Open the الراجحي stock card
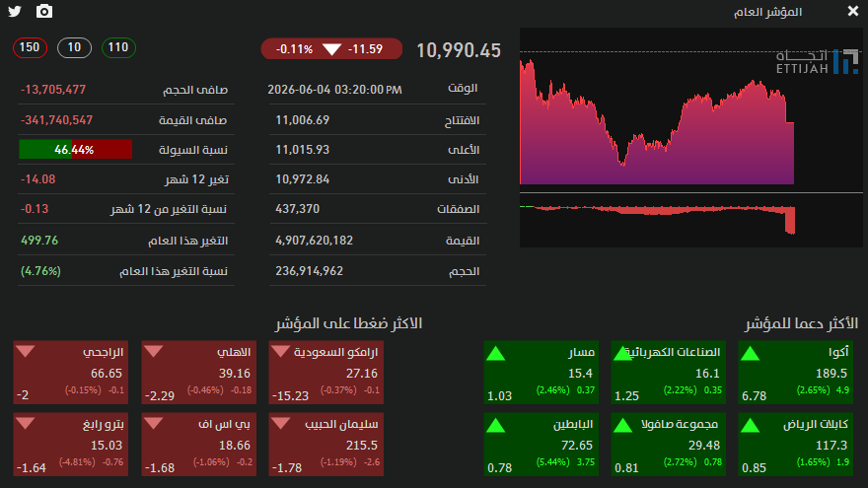 coord(71,373)
